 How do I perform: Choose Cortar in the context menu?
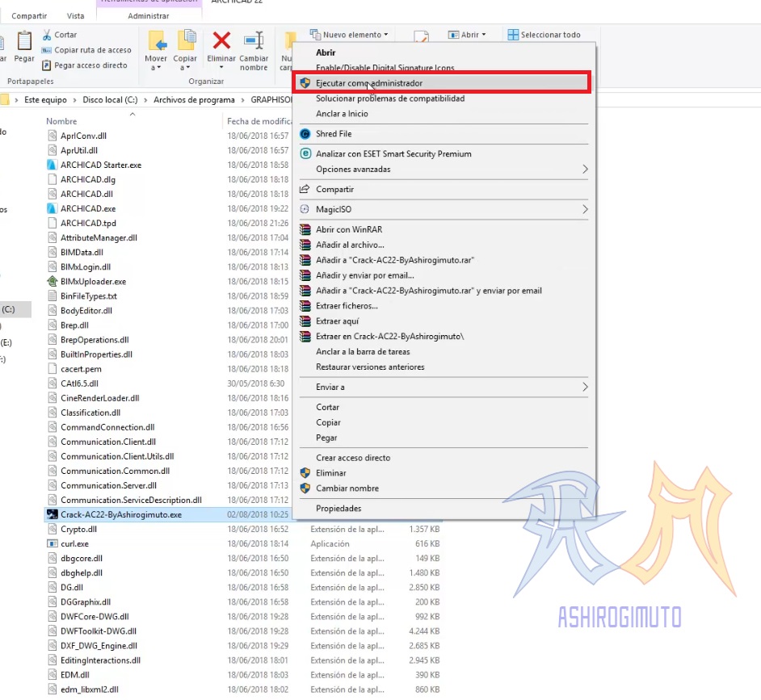(328, 408)
